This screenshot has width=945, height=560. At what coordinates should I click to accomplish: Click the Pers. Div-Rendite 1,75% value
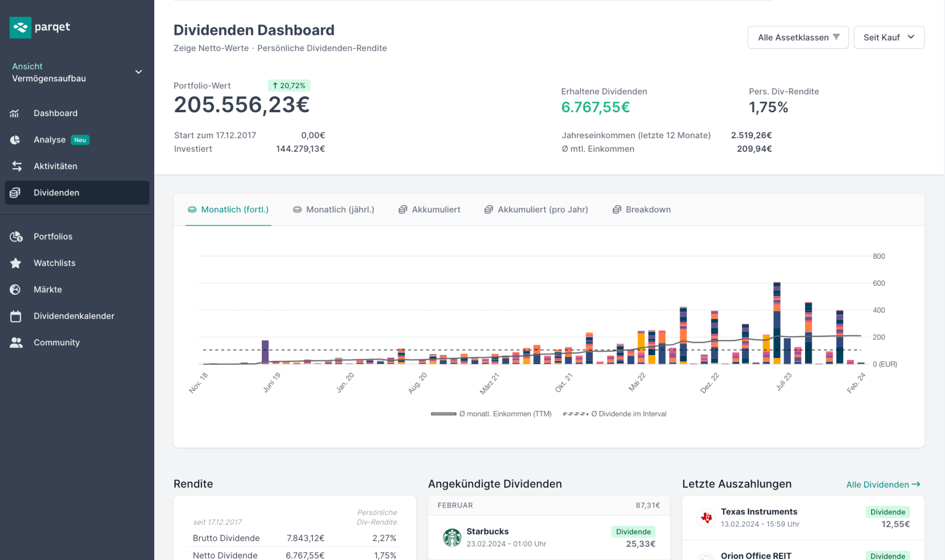768,107
